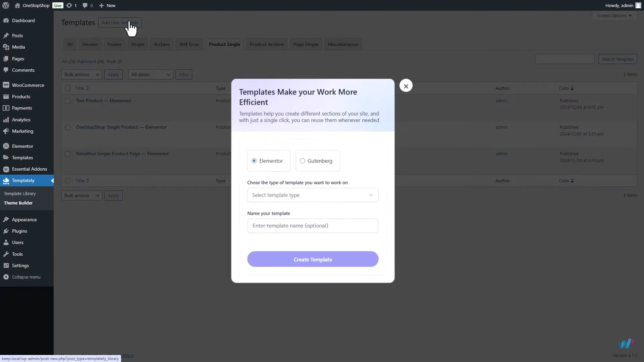Open Elementor from the sidebar

(x=23, y=146)
